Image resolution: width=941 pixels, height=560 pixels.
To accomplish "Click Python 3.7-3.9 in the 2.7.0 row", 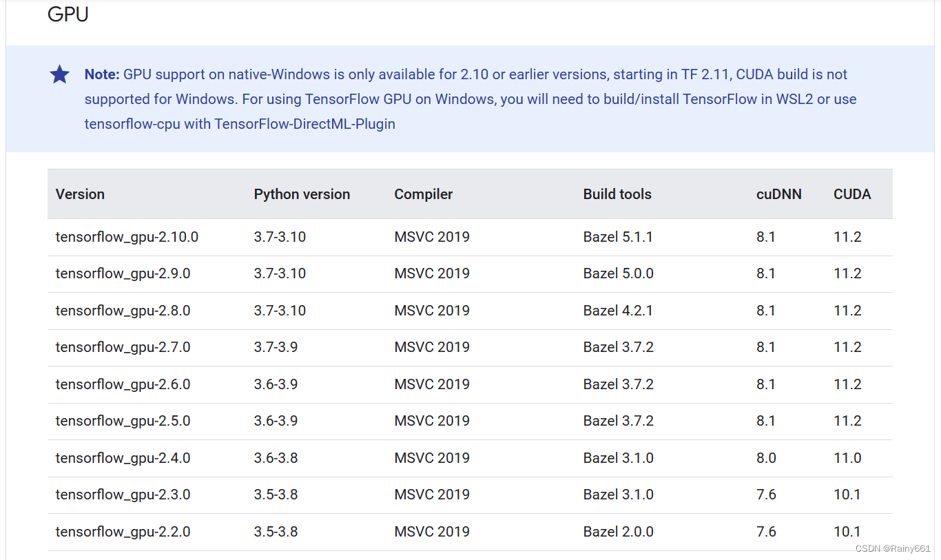I will (x=276, y=347).
